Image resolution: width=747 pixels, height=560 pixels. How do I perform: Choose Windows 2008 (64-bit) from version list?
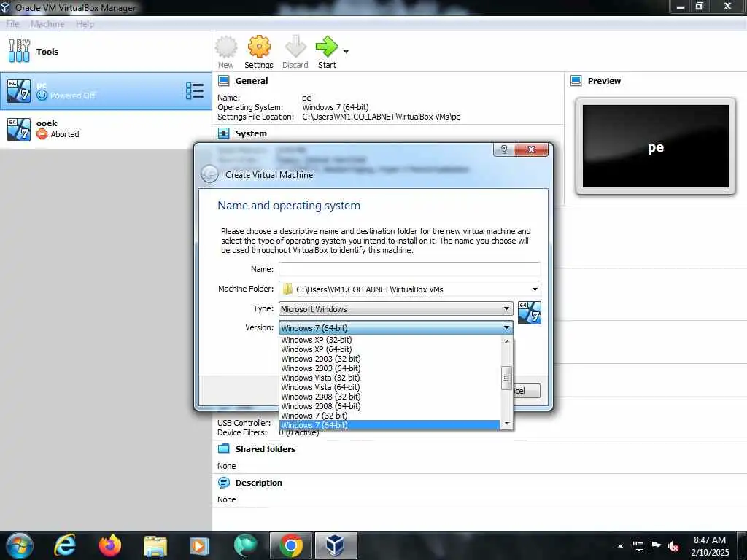pos(390,406)
